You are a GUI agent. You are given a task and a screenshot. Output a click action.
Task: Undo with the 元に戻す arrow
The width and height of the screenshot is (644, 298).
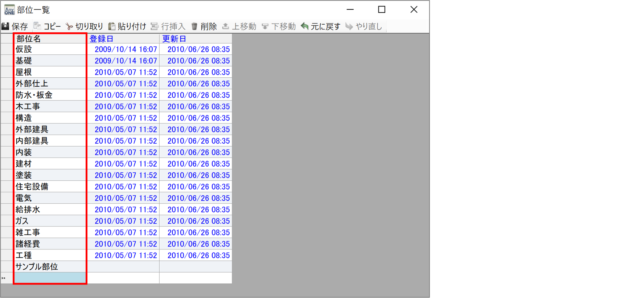click(305, 26)
